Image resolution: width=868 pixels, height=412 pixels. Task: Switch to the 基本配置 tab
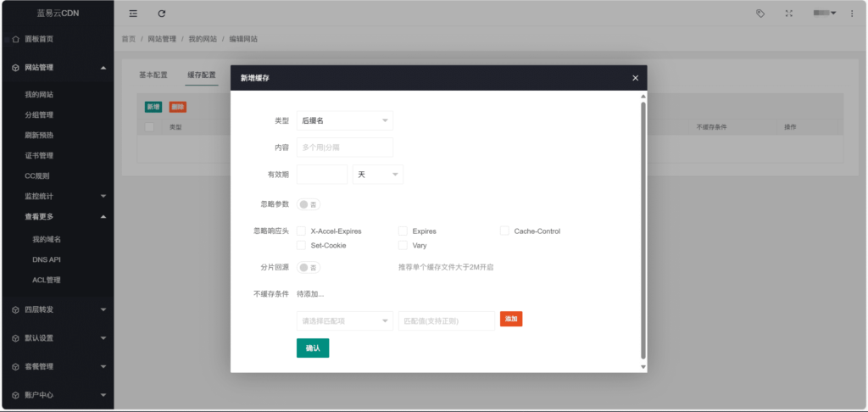(x=153, y=75)
